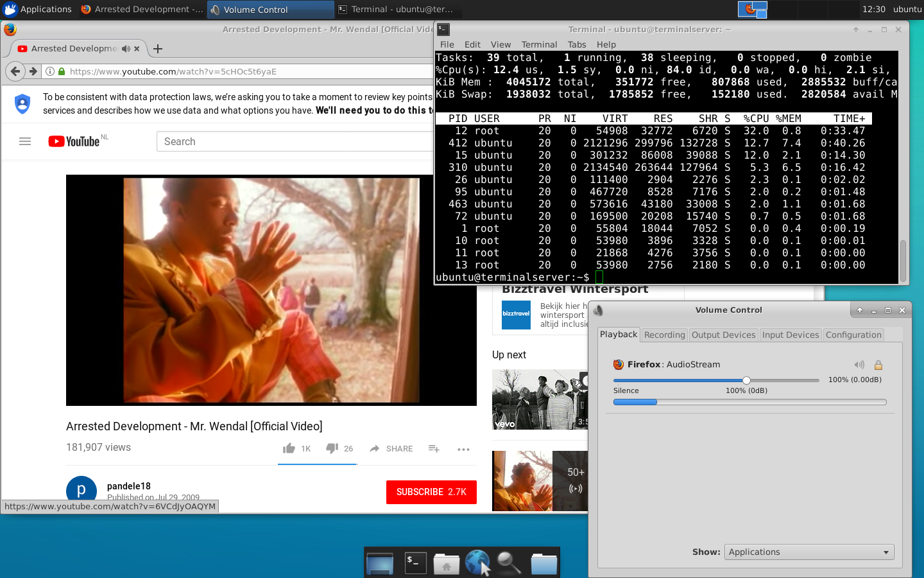Image resolution: width=924 pixels, height=578 pixels.
Task: Select the Playback tab in Volume Control
Action: 619,334
